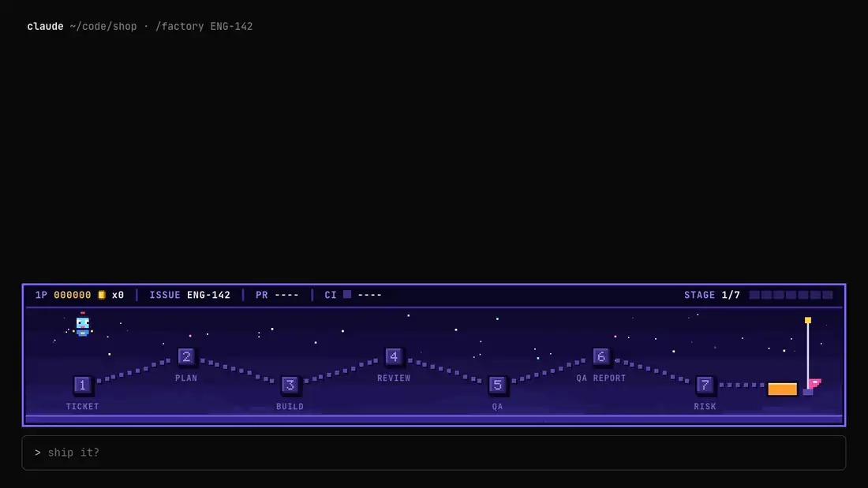Click the 'STAGE 1/7' text

712,295
